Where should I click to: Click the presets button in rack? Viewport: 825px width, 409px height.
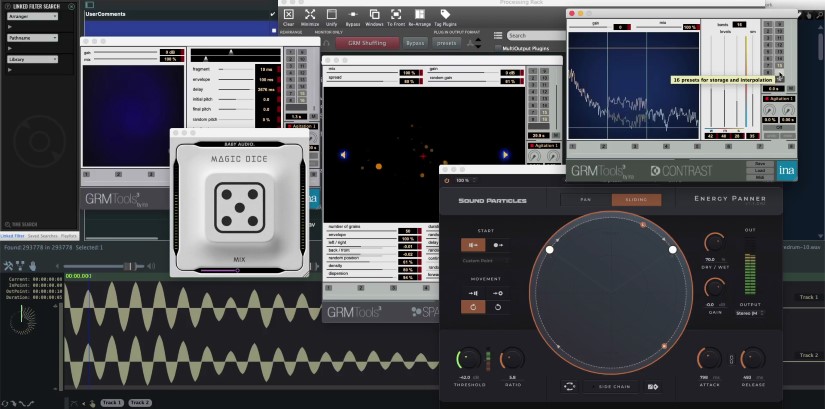click(x=447, y=43)
